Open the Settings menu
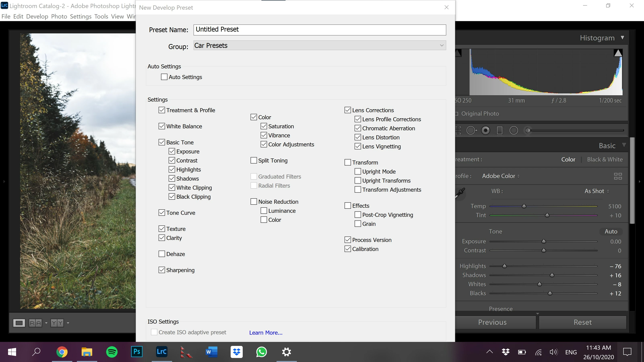Screen dimensions: 644x362 tap(80, 16)
